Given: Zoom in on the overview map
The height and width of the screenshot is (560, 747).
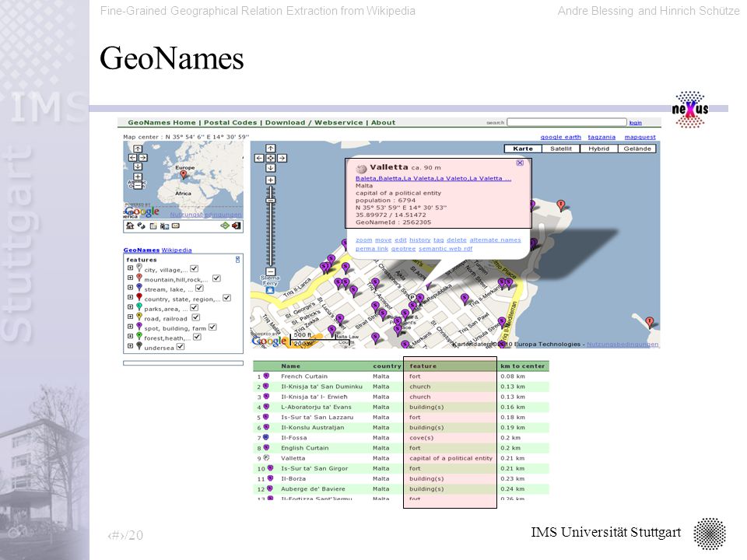Looking at the screenshot, I should 138,177.
